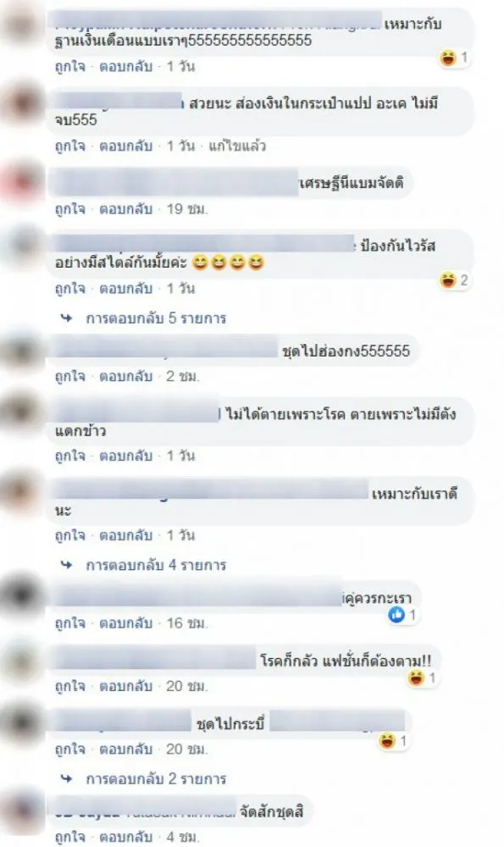Click ถูกใจ under the first comment
The width and height of the screenshot is (504, 847).
70,66
